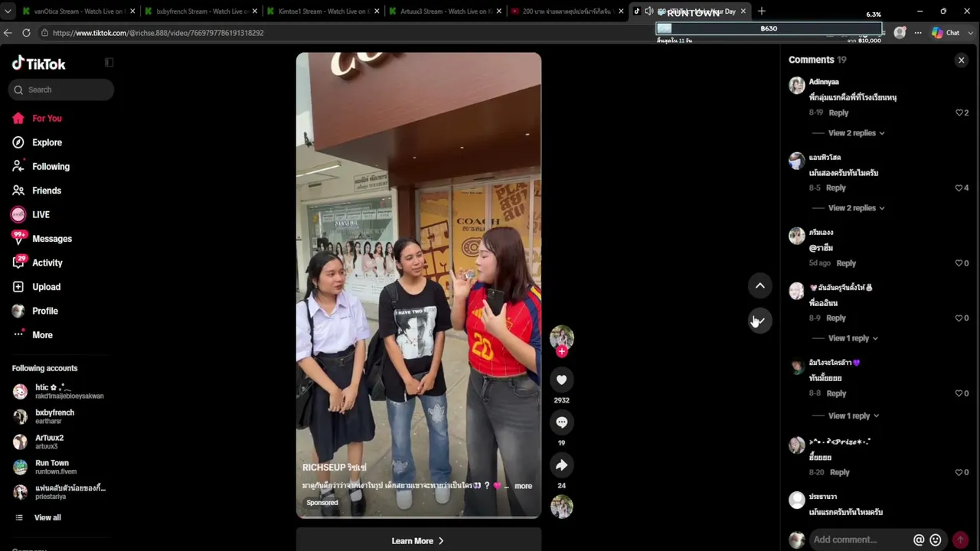Like the แอนฟิวโสด comment
Screen dimensions: 980x551
pos(959,187)
